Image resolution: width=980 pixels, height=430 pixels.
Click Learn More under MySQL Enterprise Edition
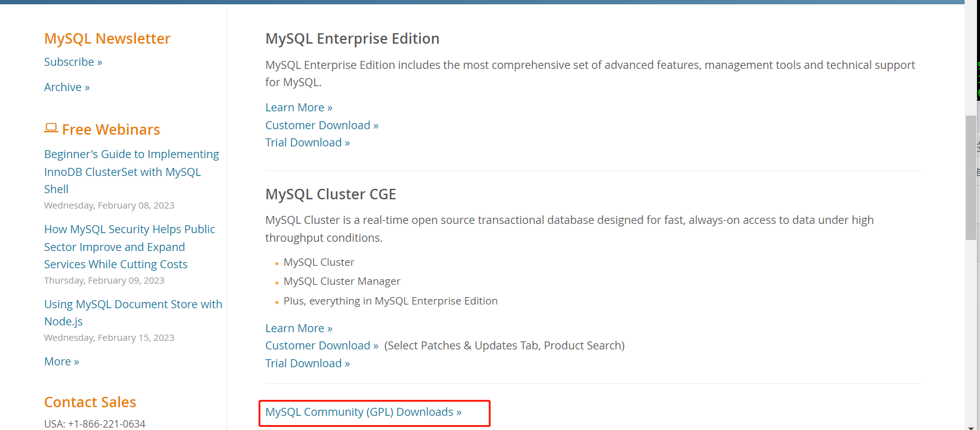pyautogui.click(x=299, y=107)
